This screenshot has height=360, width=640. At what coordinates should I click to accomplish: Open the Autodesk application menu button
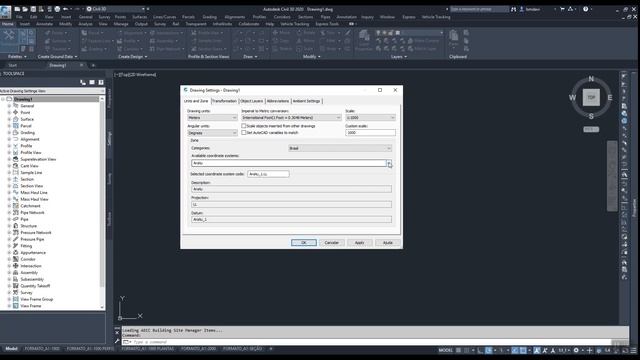tap(5, 12)
